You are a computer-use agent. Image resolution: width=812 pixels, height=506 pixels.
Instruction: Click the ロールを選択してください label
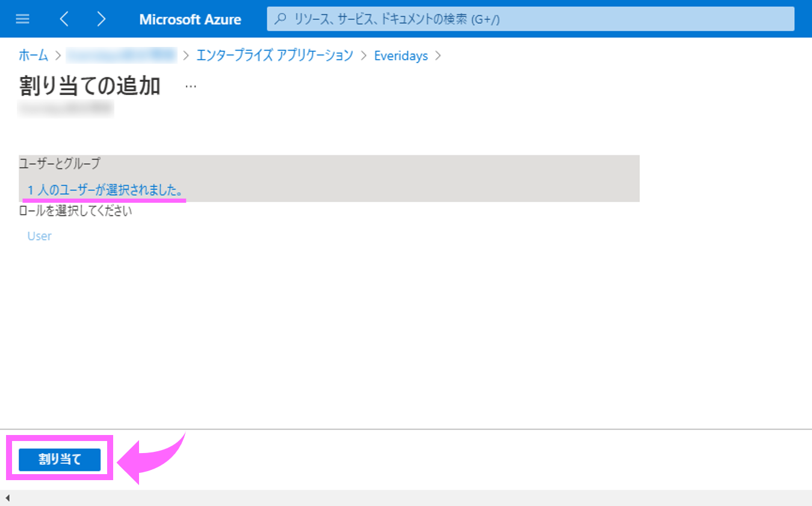[x=75, y=211]
